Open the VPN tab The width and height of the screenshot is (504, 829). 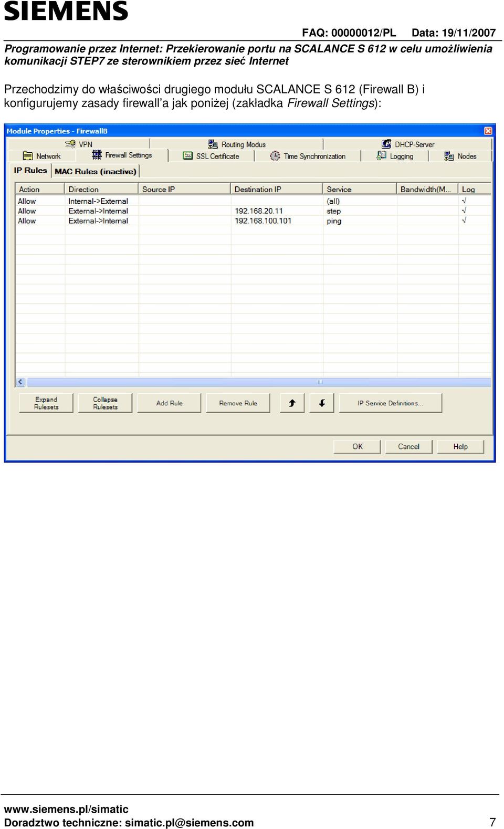click(79, 144)
